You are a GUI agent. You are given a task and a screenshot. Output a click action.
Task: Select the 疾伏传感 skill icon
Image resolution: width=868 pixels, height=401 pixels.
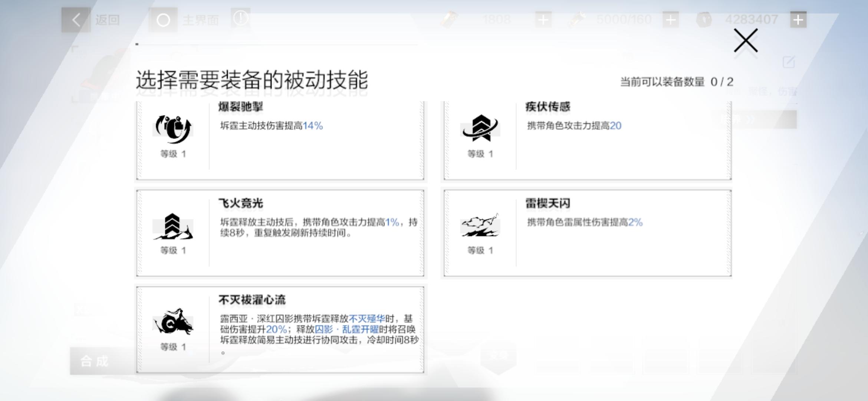tap(480, 128)
